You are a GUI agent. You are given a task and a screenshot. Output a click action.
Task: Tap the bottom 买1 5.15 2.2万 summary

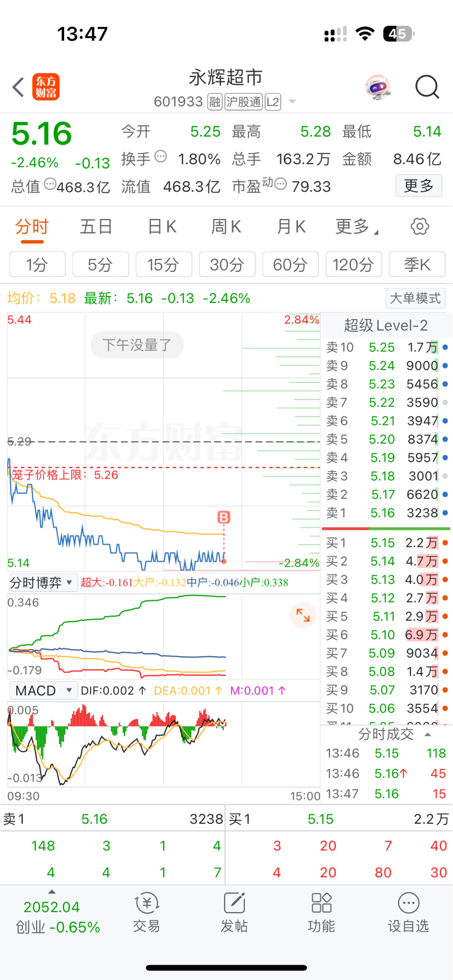tap(339, 819)
